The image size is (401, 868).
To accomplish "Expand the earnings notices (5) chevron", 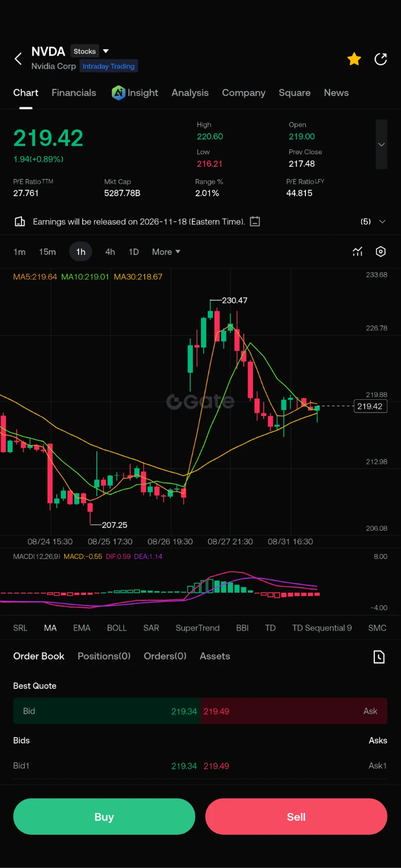I will point(382,221).
